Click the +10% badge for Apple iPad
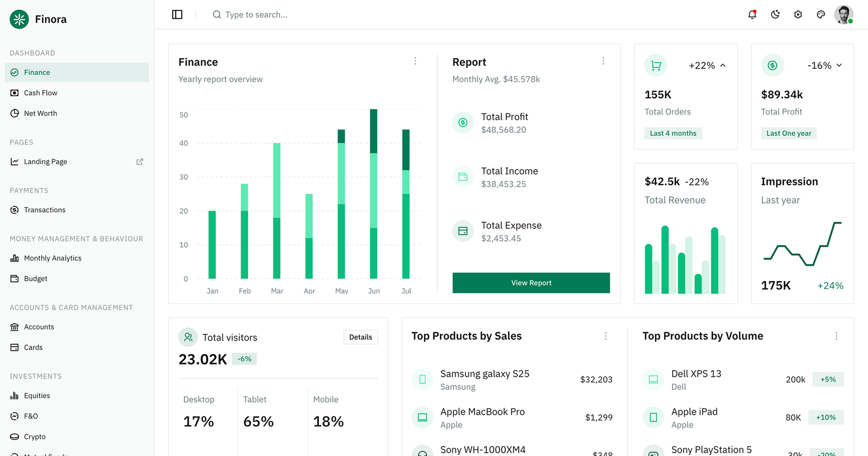This screenshot has height=456, width=868. pyautogui.click(x=826, y=417)
